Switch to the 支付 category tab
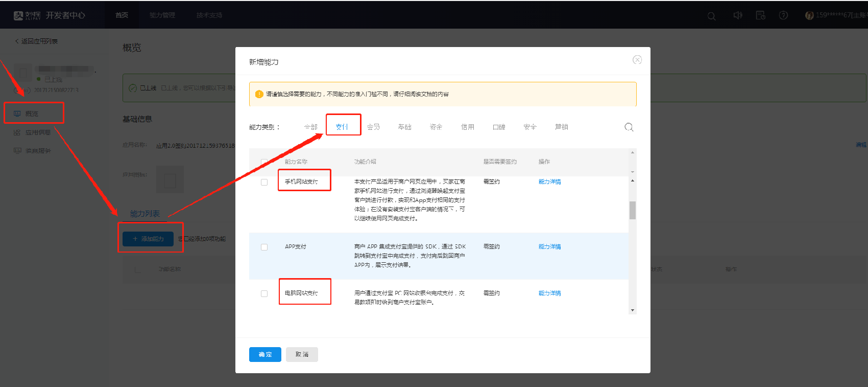This screenshot has height=387, width=868. click(x=342, y=127)
